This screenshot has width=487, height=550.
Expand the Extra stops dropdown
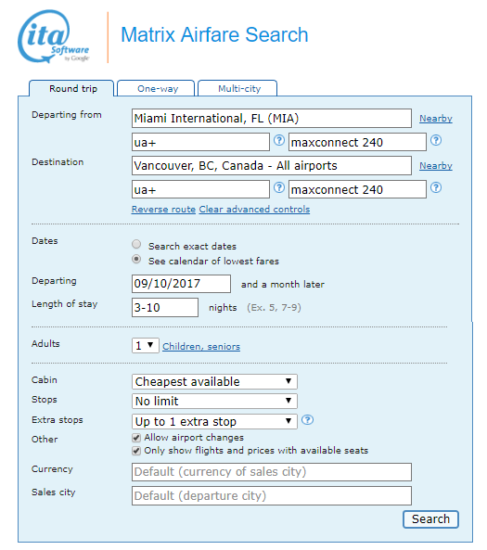click(x=215, y=421)
